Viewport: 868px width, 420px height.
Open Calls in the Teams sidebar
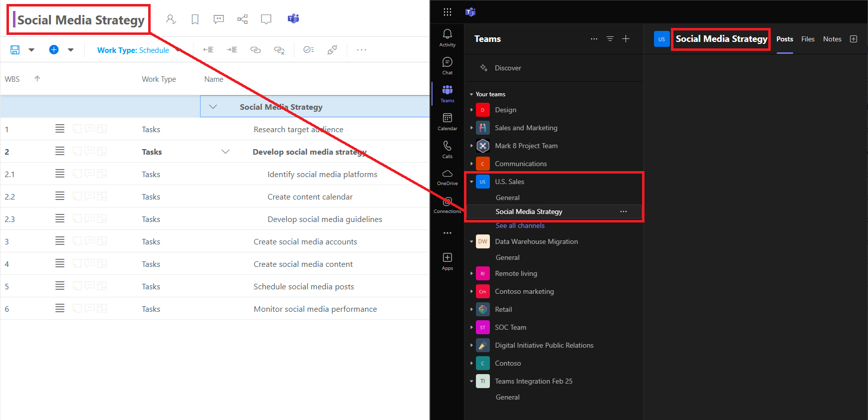tap(447, 150)
